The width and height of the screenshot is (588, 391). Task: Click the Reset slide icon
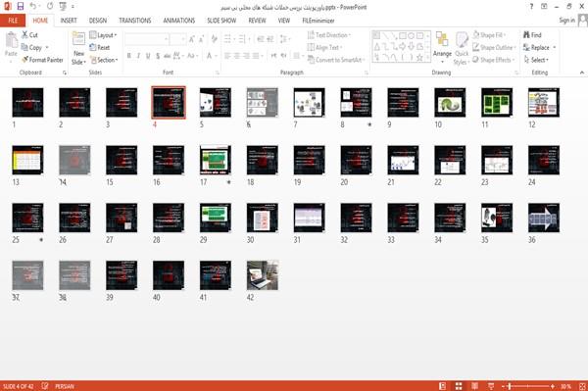93,47
